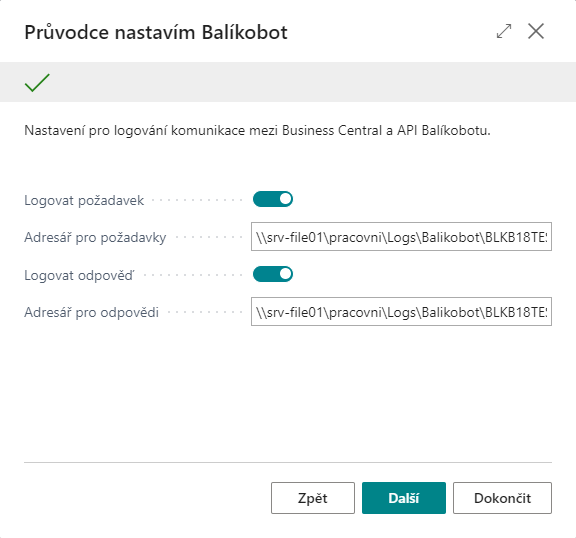Click the Nastavení pro logování description text

point(257,130)
